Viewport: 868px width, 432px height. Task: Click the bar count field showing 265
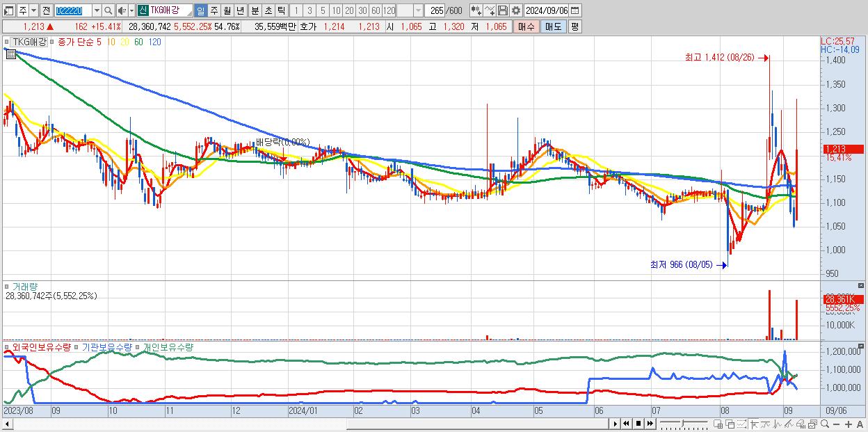(x=435, y=10)
